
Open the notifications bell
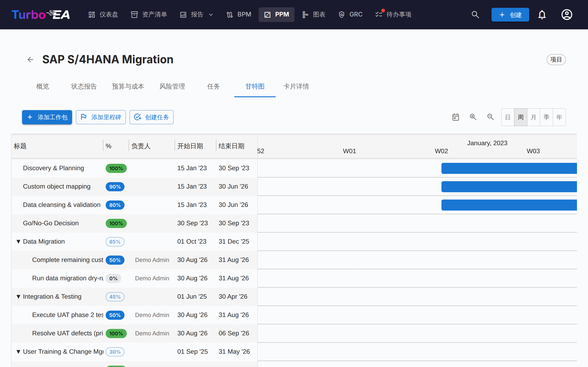coord(542,14)
